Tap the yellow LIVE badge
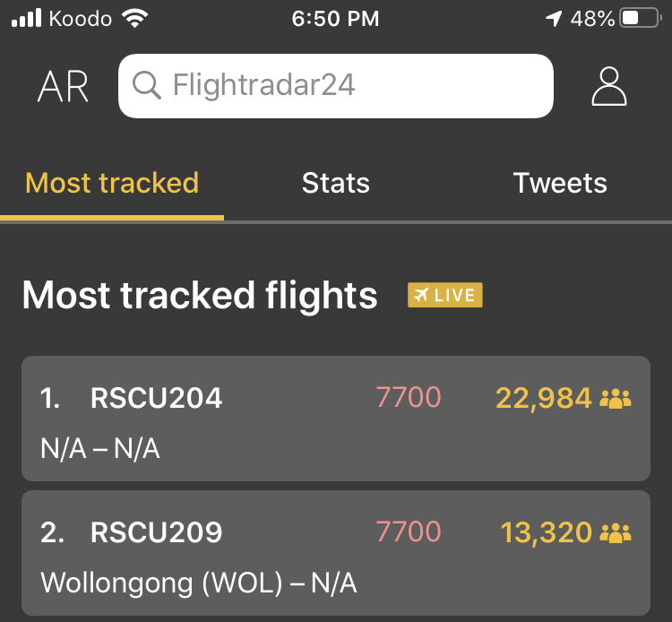 tap(445, 295)
